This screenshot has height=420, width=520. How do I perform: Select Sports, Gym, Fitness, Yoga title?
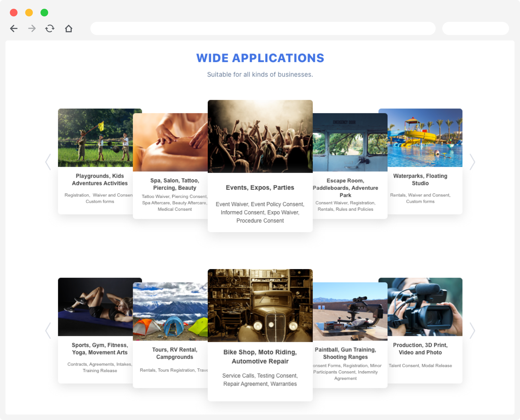point(100,349)
